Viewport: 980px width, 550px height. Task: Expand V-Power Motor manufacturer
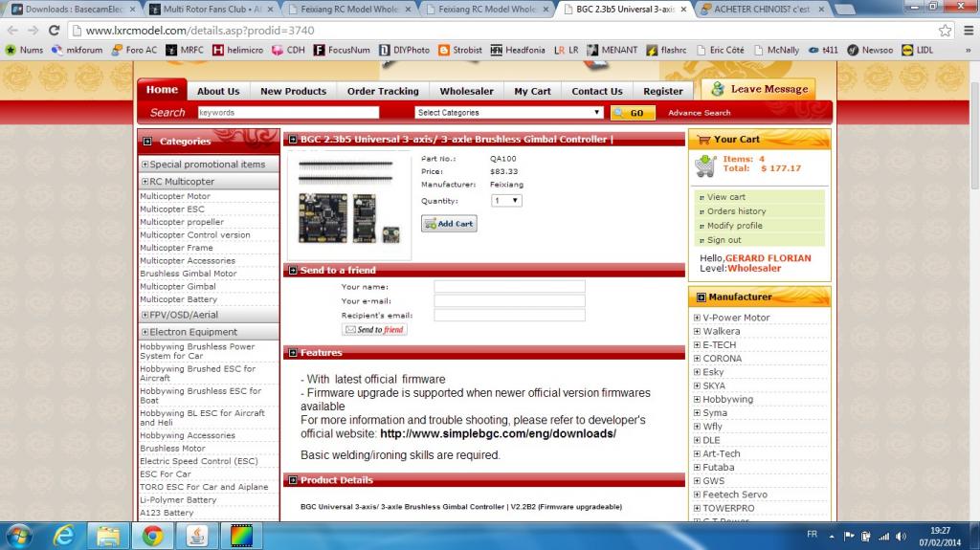(697, 318)
